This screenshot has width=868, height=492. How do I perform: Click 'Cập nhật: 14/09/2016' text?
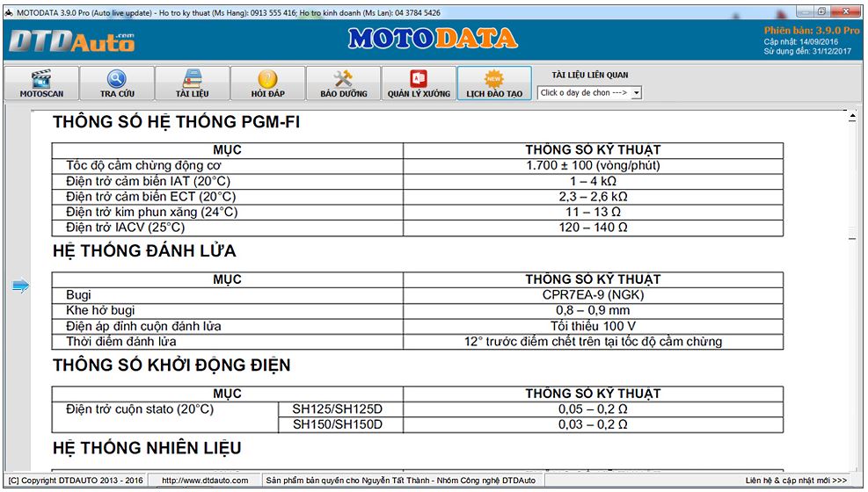(800, 41)
